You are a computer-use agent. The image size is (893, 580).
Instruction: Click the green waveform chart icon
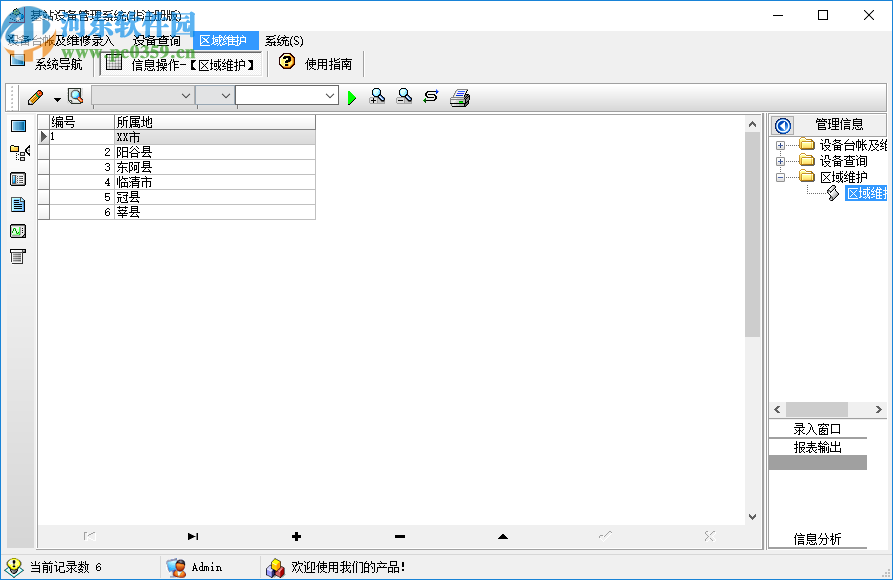click(18, 231)
